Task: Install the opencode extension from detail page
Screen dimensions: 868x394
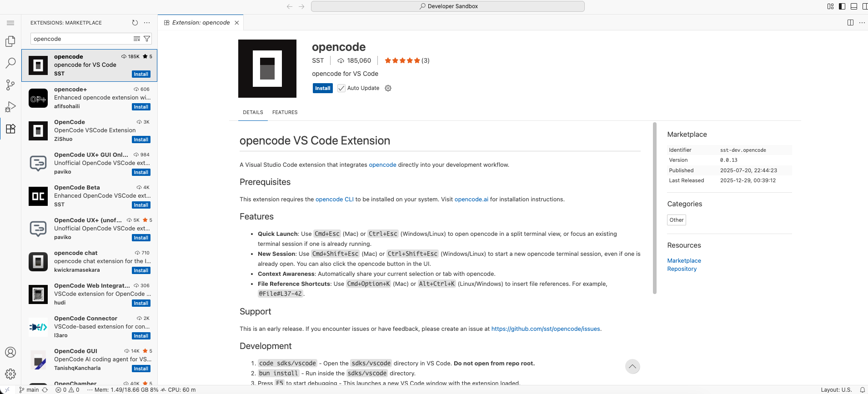Action: point(322,88)
